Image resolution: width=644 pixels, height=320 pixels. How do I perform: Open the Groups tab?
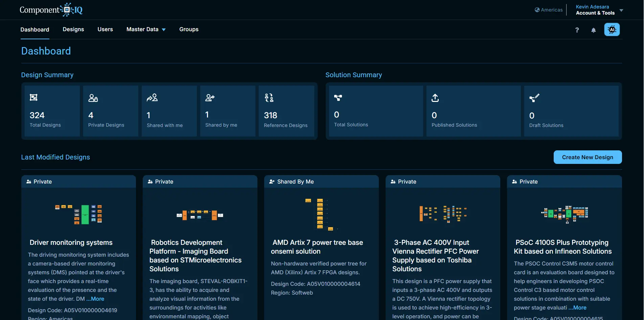[x=189, y=29]
